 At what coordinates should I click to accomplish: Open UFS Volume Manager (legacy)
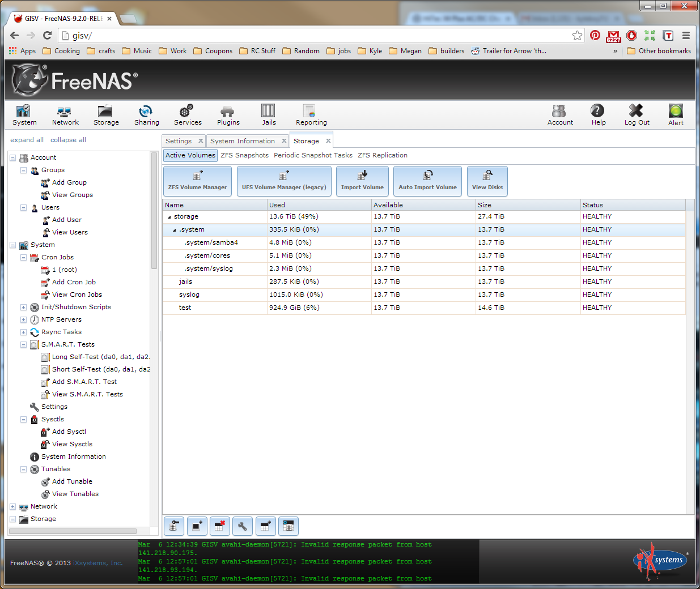click(284, 181)
